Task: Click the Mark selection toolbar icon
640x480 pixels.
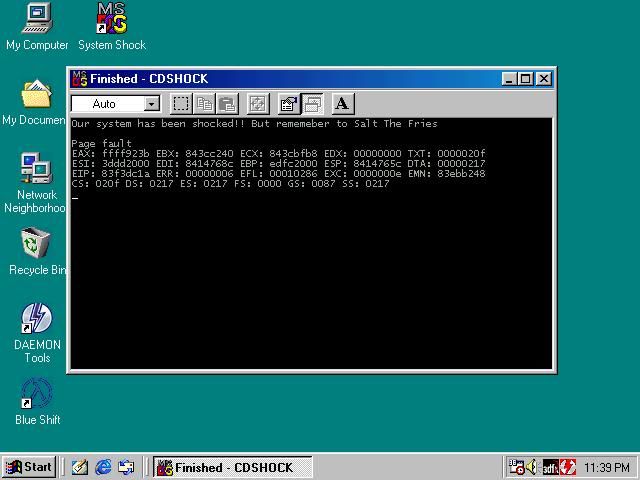Action: tap(181, 104)
